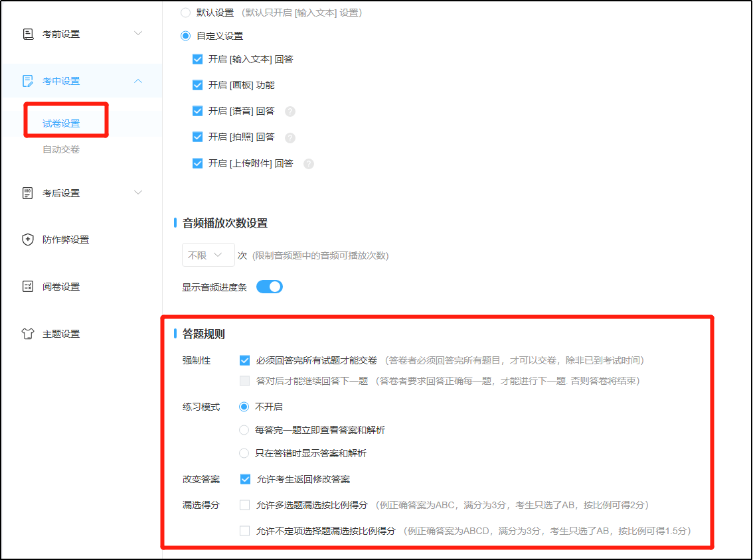Collapse the 考中设置 section chevron
Viewport: 753px width, 560px height.
pos(137,80)
